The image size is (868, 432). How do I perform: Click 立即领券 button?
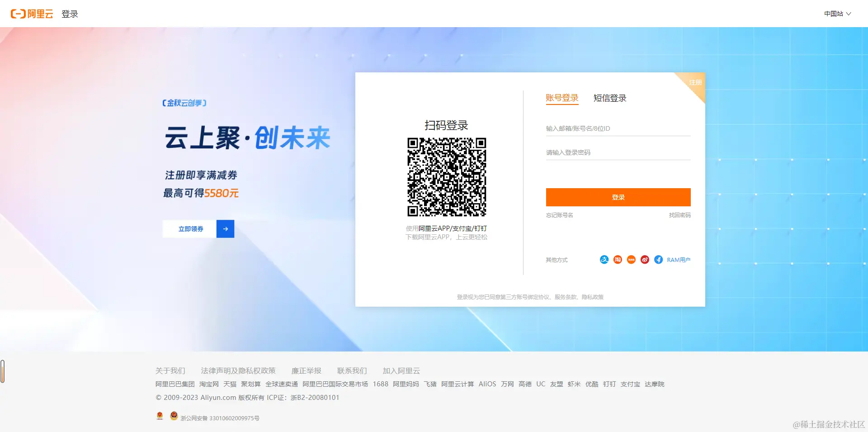point(190,229)
